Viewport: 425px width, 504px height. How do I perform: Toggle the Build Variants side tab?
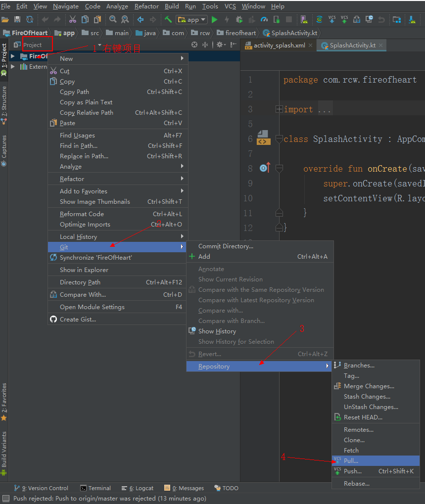click(x=4, y=453)
